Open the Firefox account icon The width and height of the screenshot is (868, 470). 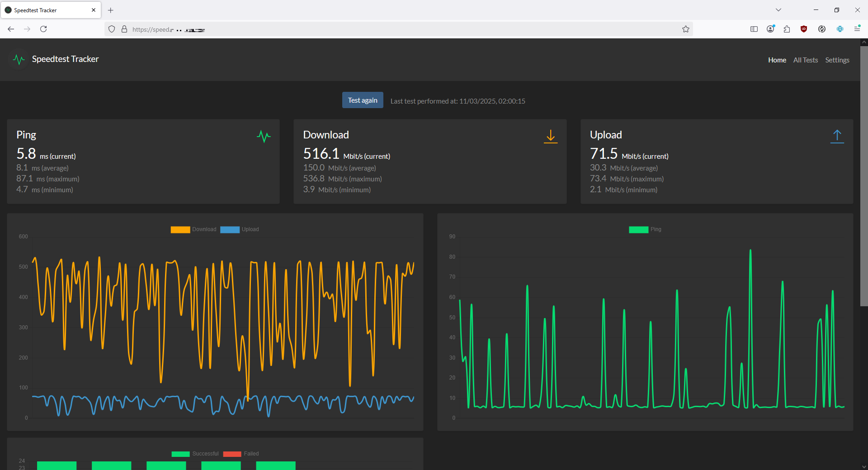tap(770, 29)
